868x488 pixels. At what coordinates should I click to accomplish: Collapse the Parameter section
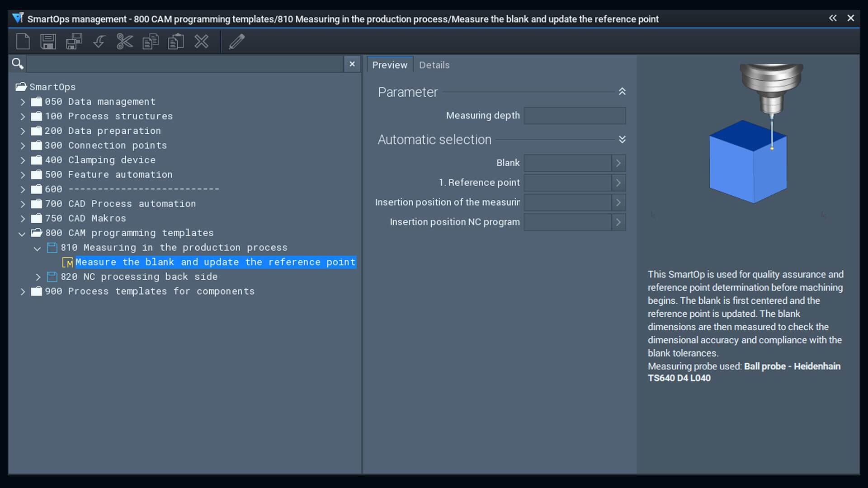[x=622, y=92]
